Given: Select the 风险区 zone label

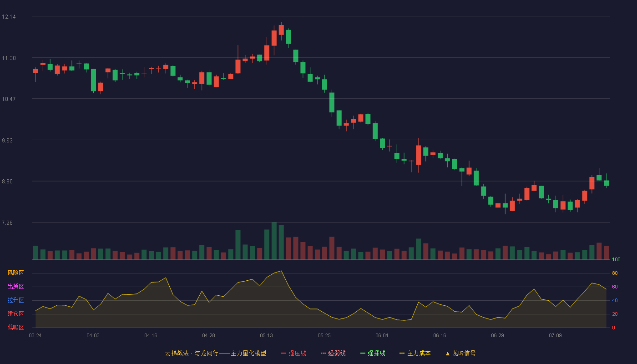Looking at the screenshot, I should pyautogui.click(x=15, y=273).
